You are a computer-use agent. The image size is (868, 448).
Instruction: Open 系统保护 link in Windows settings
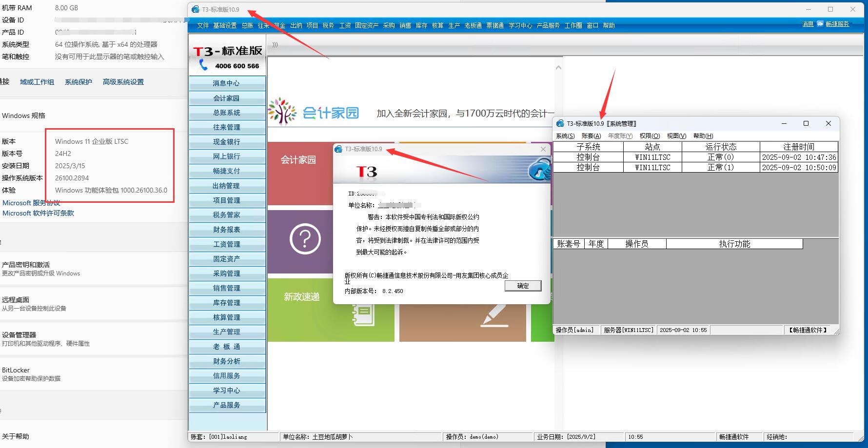pyautogui.click(x=79, y=82)
